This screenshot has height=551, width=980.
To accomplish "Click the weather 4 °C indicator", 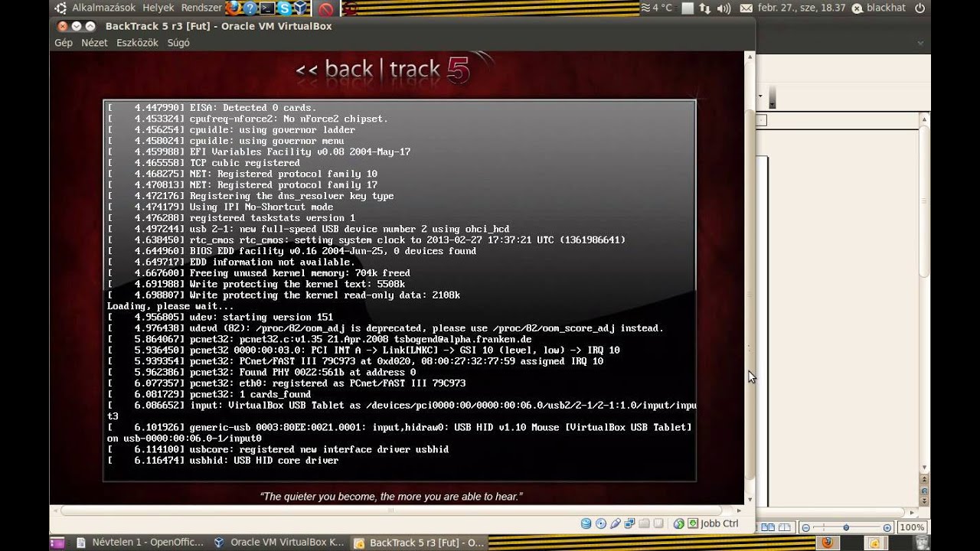I will (656, 8).
